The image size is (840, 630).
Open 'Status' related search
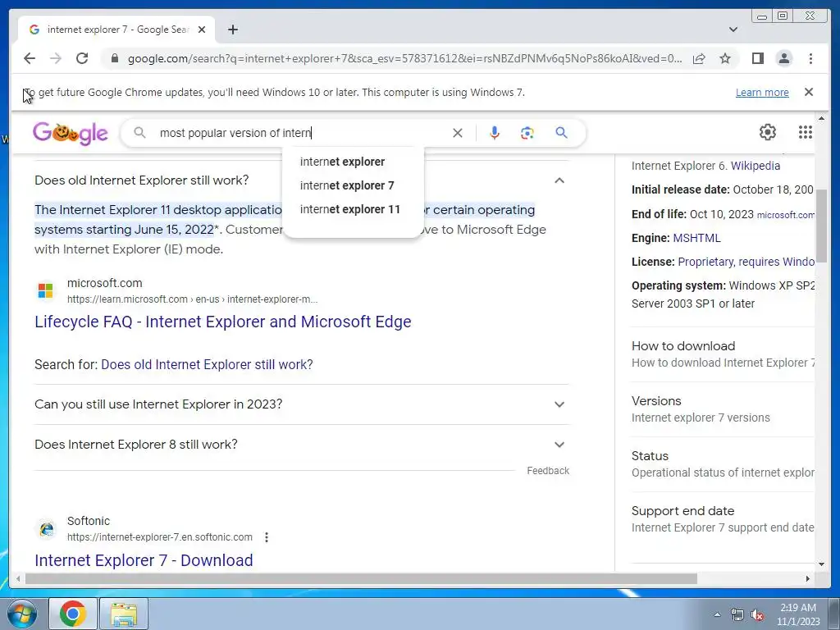coord(723,464)
